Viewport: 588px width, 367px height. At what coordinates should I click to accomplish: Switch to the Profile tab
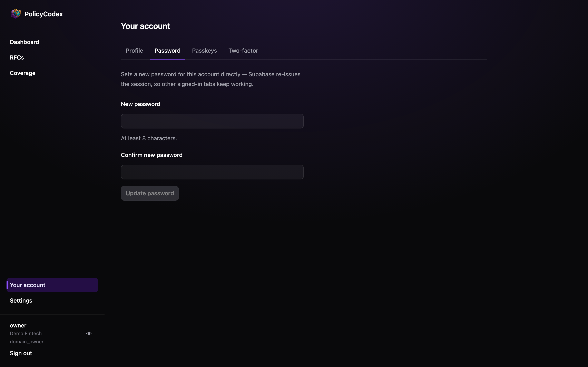[134, 51]
